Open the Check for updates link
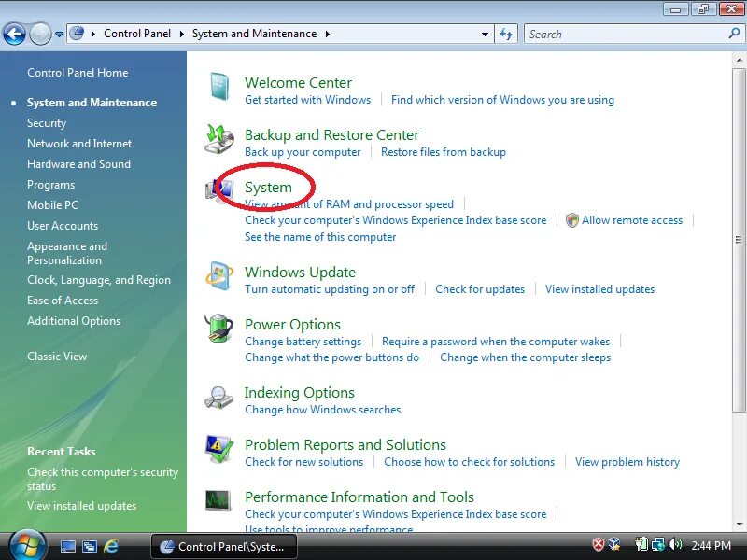Image resolution: width=747 pixels, height=560 pixels. click(480, 289)
